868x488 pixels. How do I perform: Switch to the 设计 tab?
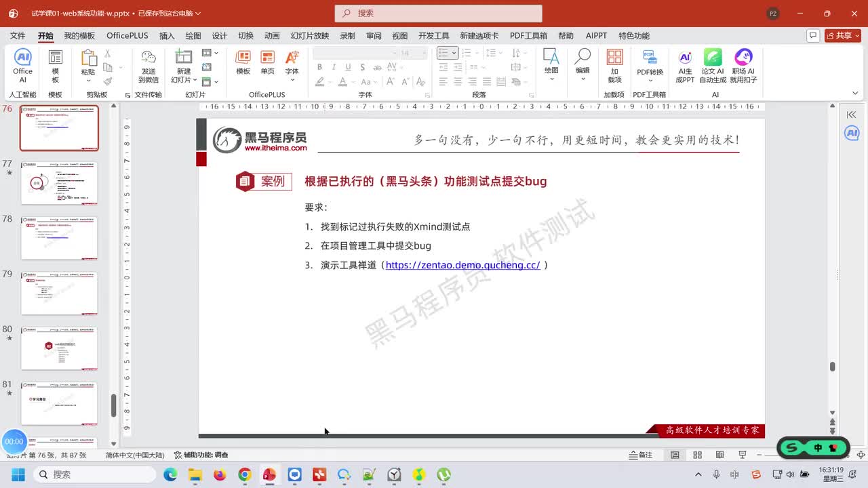pyautogui.click(x=220, y=36)
